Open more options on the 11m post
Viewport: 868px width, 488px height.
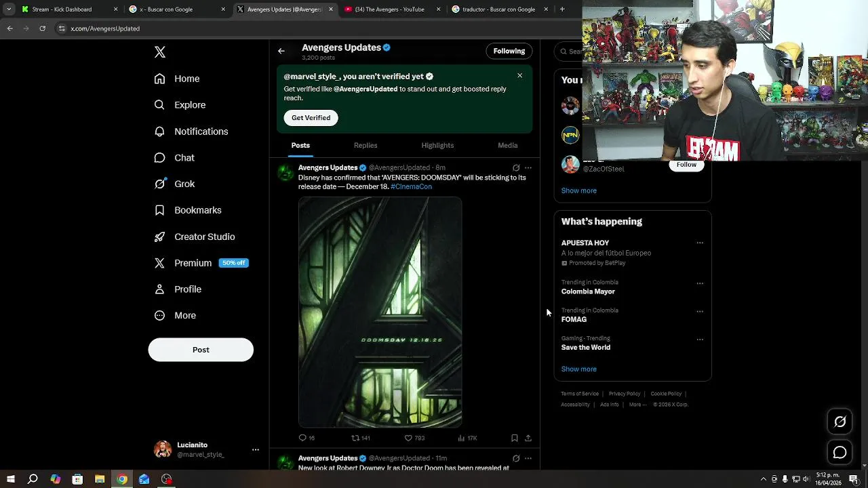[x=528, y=458]
